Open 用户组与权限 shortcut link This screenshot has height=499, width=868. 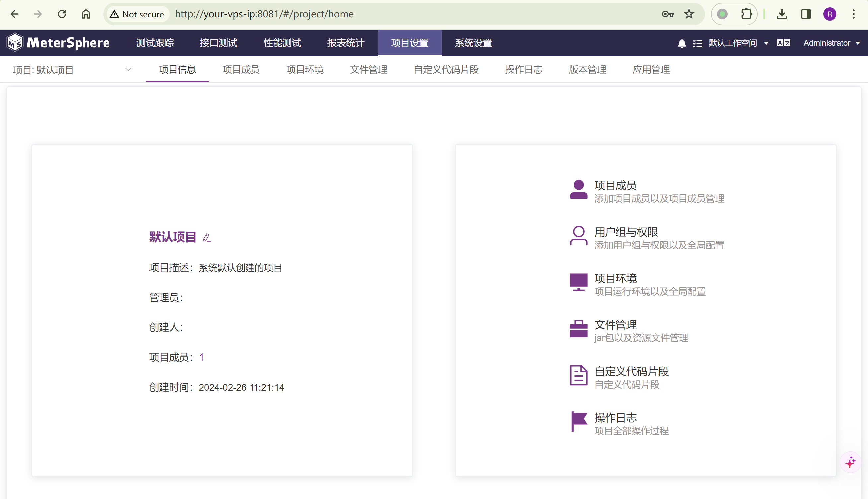pyautogui.click(x=626, y=232)
